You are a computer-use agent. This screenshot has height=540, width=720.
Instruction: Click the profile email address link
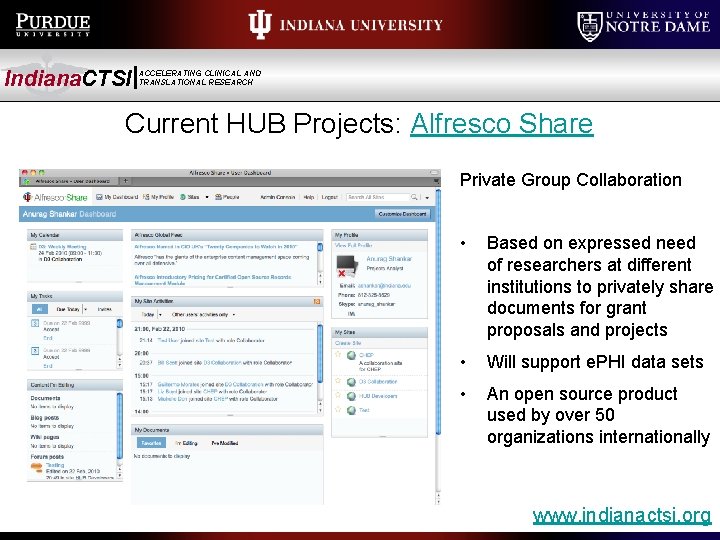[x=384, y=286]
